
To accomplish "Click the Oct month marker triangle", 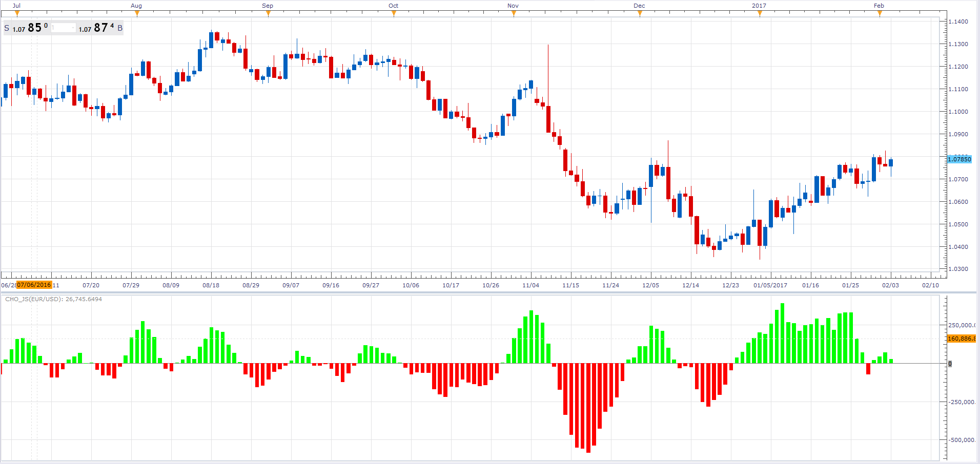I will [394, 14].
